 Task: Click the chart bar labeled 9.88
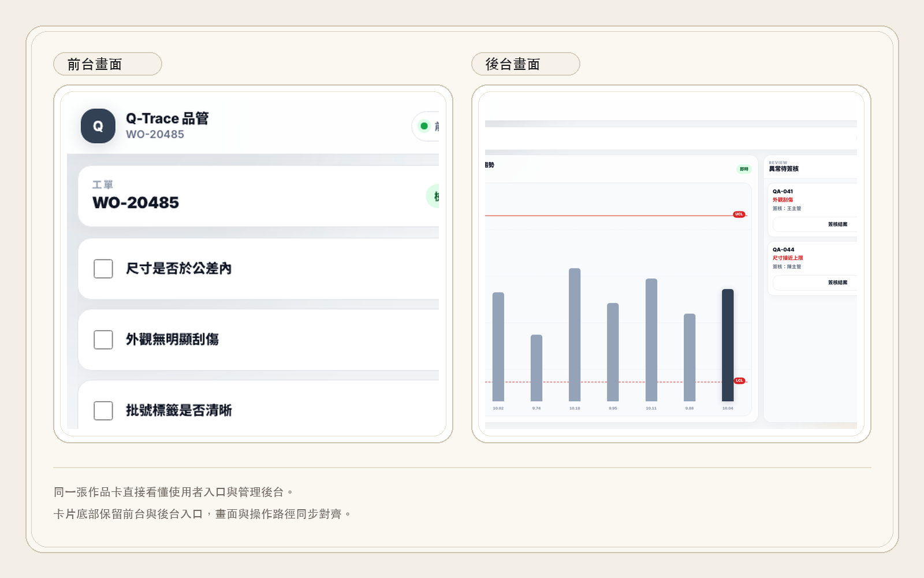pos(690,358)
